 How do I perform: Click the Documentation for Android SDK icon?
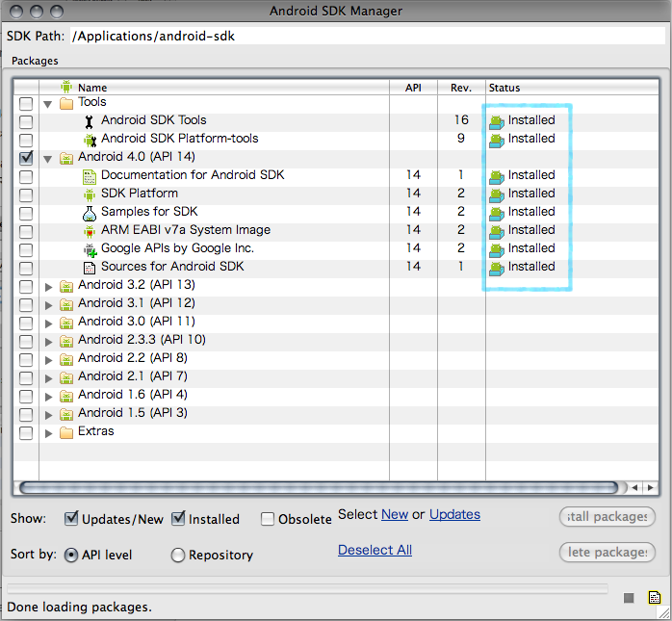click(x=90, y=177)
